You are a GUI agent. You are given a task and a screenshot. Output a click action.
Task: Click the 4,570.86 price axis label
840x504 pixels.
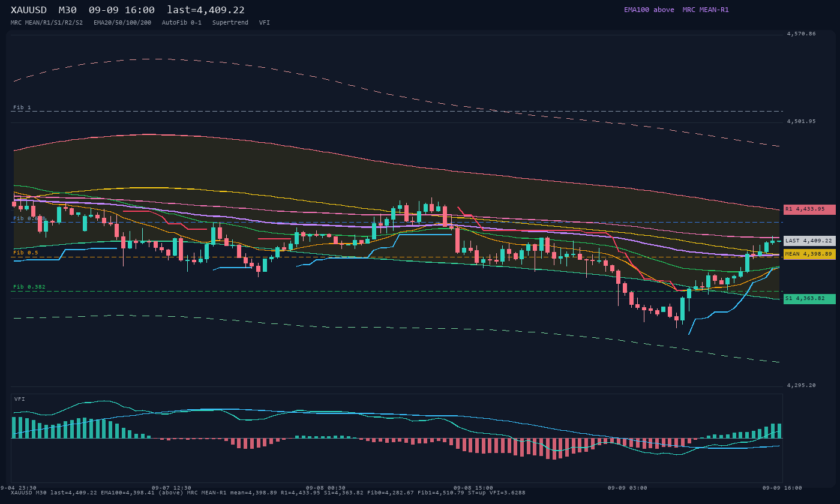tap(802, 34)
